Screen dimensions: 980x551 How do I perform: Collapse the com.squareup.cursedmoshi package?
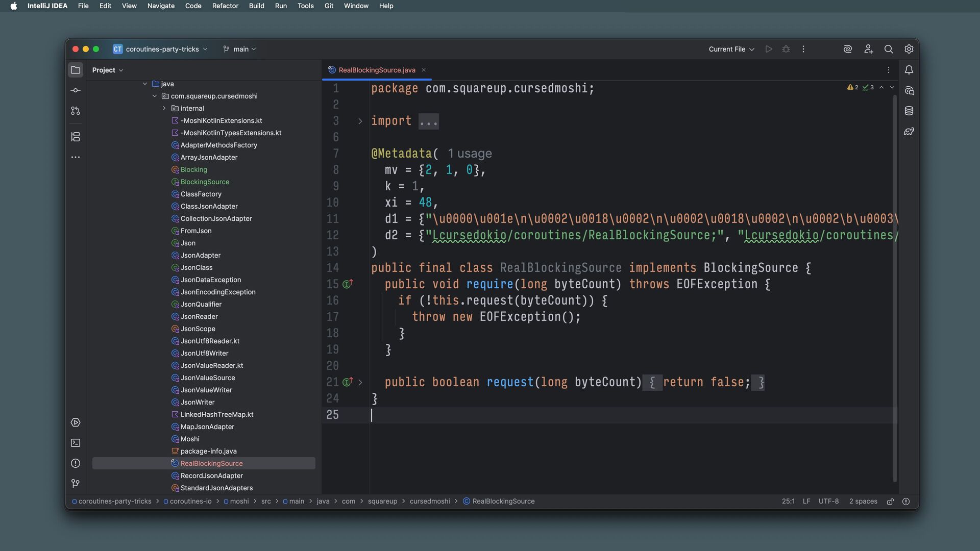point(155,96)
